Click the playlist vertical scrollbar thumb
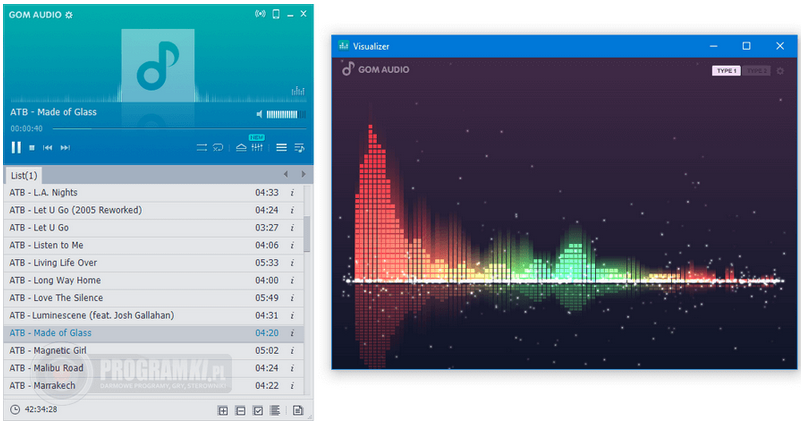Screen dimensions: 801x426 pos(307,234)
